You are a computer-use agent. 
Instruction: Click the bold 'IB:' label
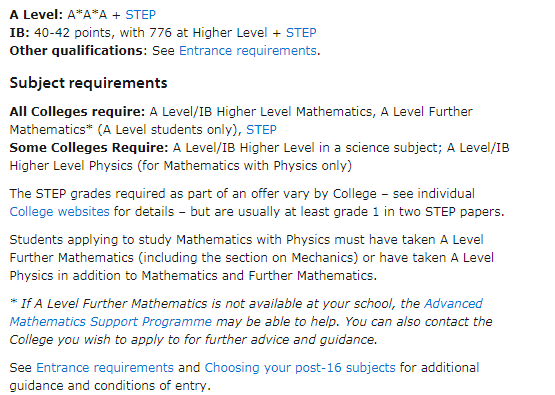[19, 33]
